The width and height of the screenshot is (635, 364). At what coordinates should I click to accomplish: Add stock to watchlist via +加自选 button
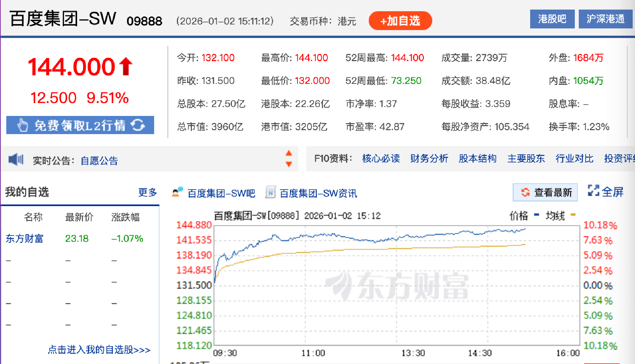[400, 20]
